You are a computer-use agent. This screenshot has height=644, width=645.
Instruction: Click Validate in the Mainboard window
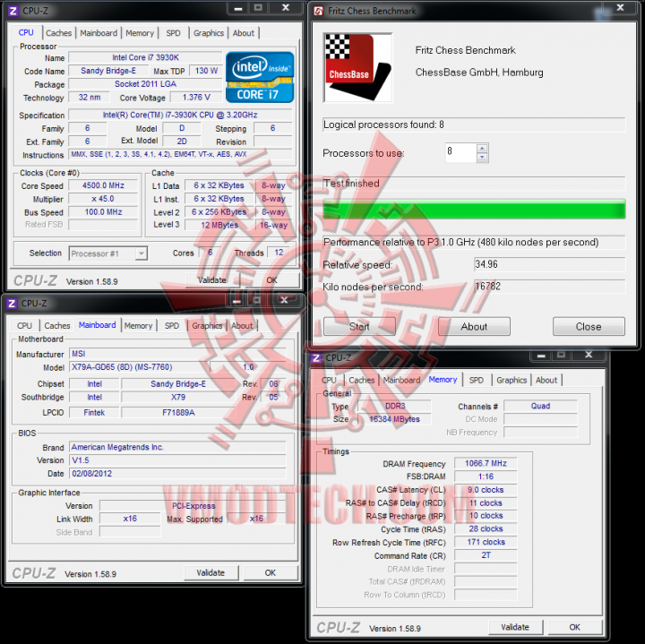click(211, 572)
